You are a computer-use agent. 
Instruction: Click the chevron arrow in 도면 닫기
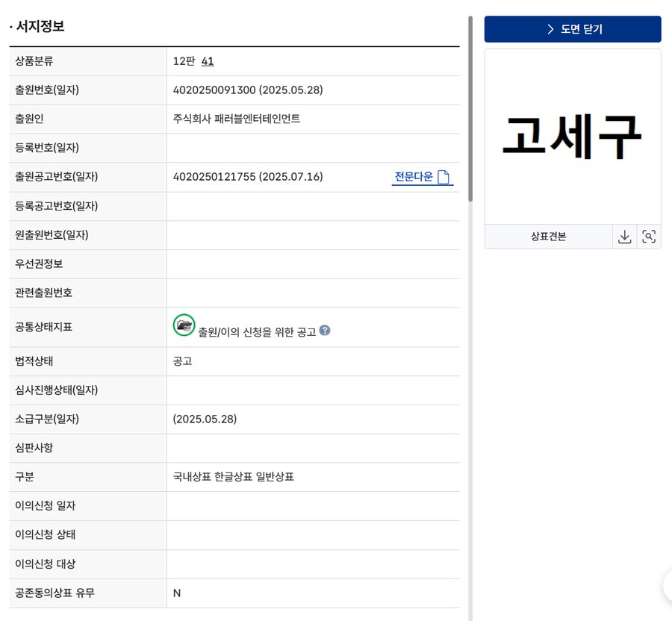[x=551, y=29]
